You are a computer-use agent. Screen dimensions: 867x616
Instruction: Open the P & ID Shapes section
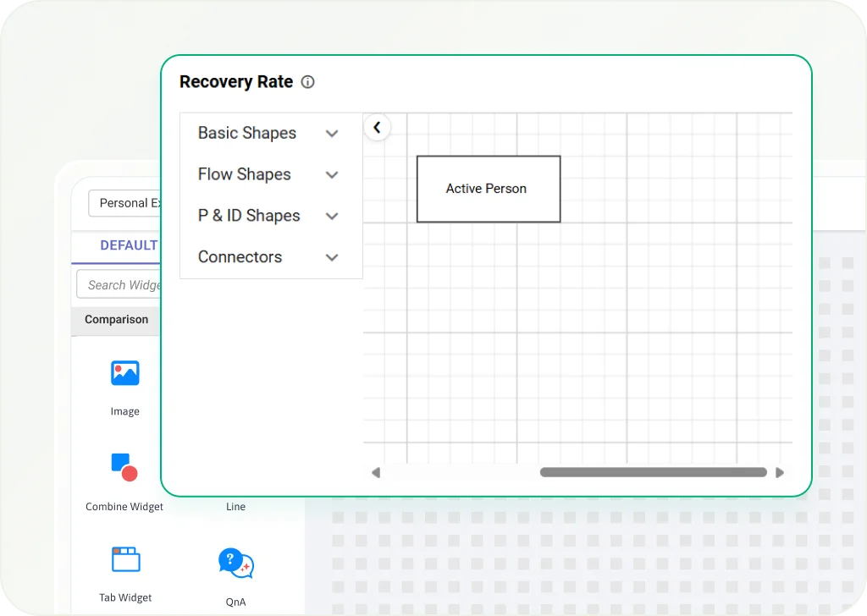pos(332,217)
